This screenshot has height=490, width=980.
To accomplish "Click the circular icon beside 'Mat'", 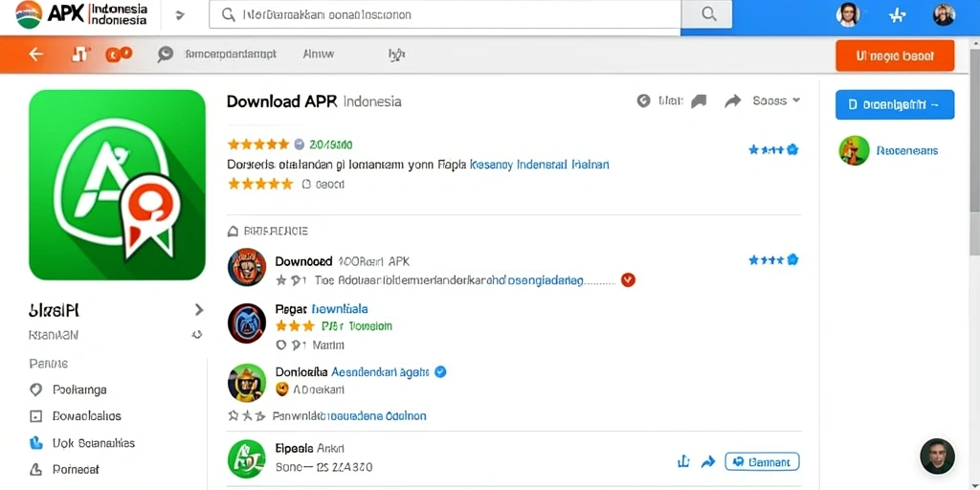I will tap(643, 100).
